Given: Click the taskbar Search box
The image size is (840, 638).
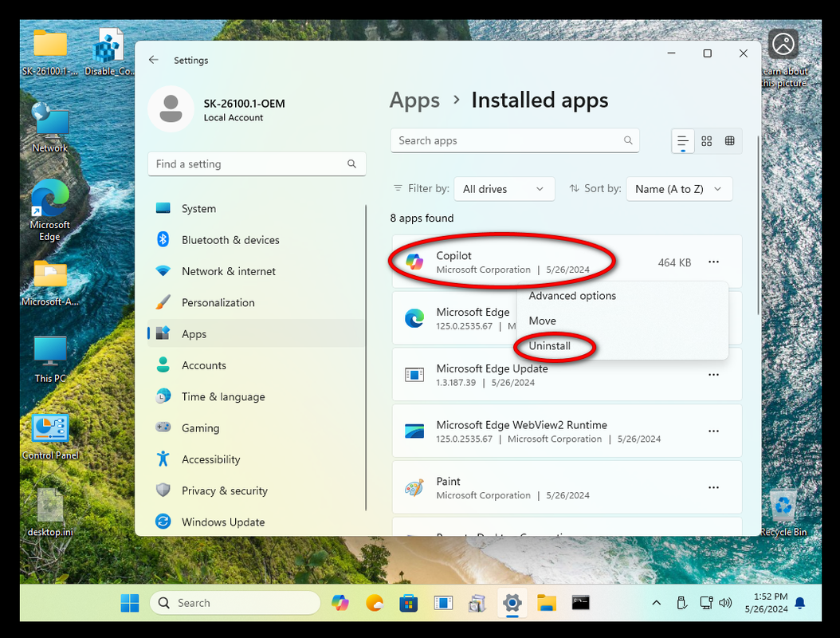Looking at the screenshot, I should pos(234,603).
